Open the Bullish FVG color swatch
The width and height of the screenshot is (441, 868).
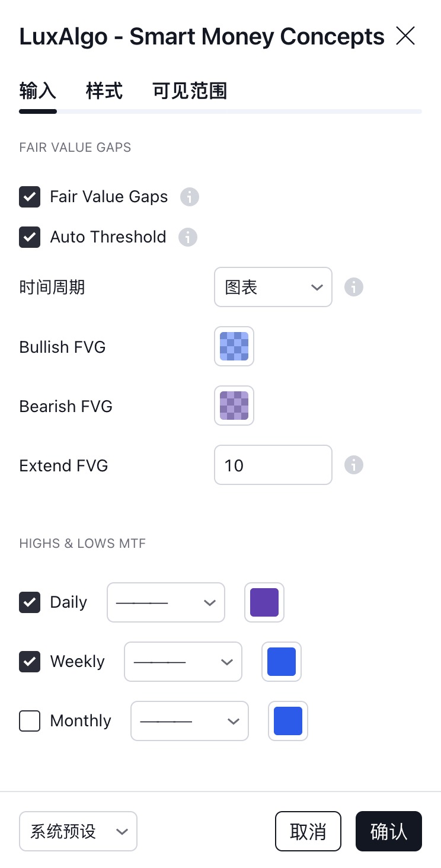coord(234,346)
